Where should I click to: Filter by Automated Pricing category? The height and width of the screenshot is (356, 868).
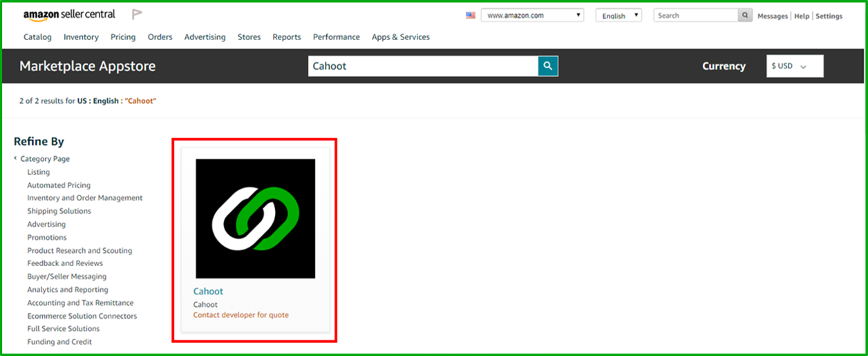[59, 185]
